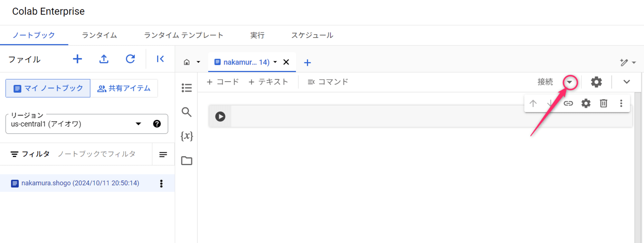Upload a notebook file
This screenshot has width=644, height=243.
coord(104,59)
